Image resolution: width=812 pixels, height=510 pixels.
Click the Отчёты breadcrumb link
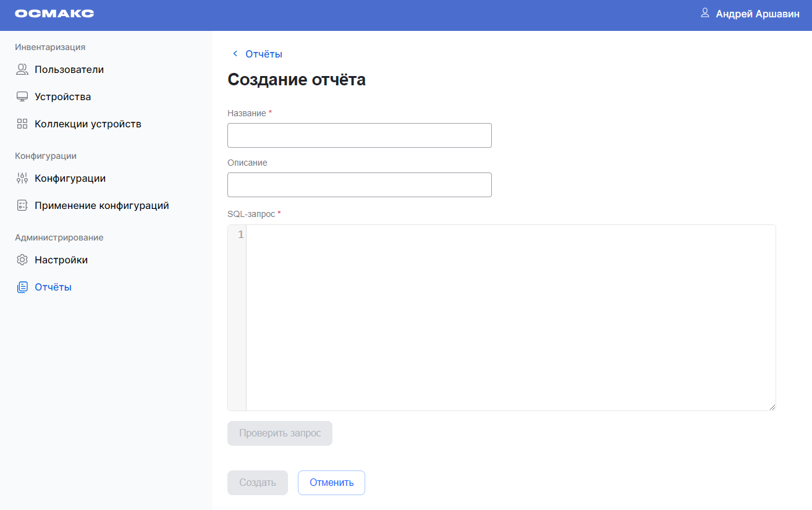click(x=264, y=54)
